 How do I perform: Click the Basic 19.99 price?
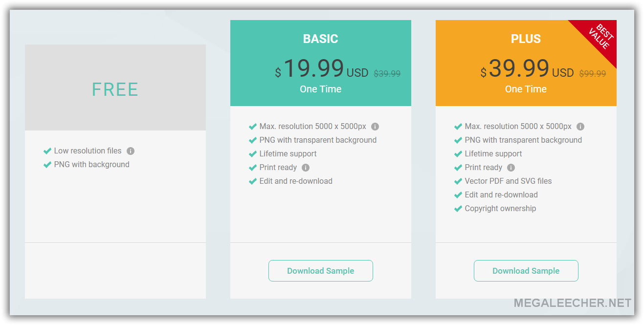tap(313, 68)
